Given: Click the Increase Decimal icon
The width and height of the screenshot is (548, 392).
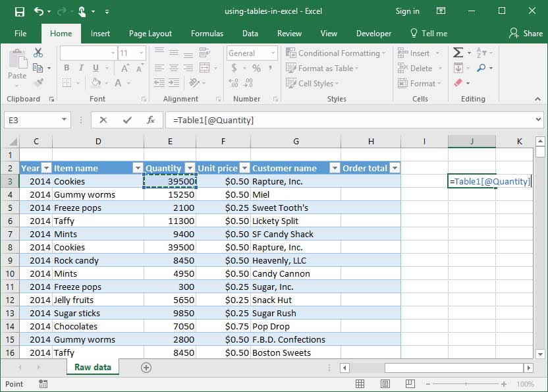Looking at the screenshot, I should pos(233,82).
